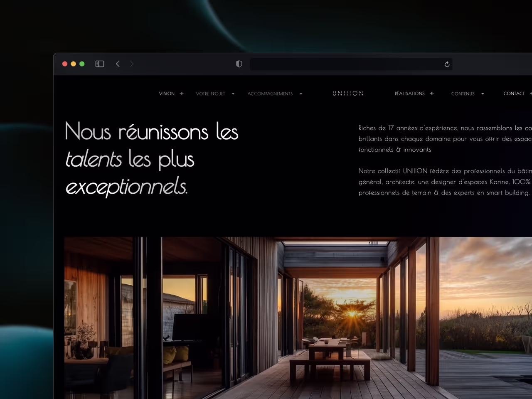
Task: Go forward with the right chevron
Action: (x=132, y=64)
